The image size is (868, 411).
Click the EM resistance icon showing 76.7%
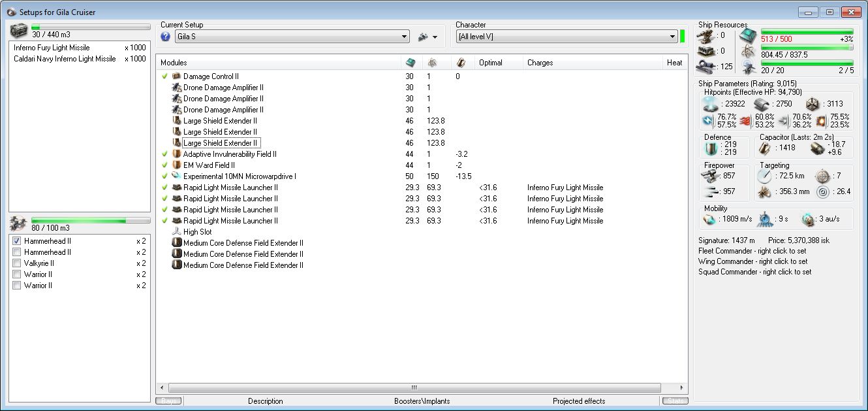tap(707, 121)
